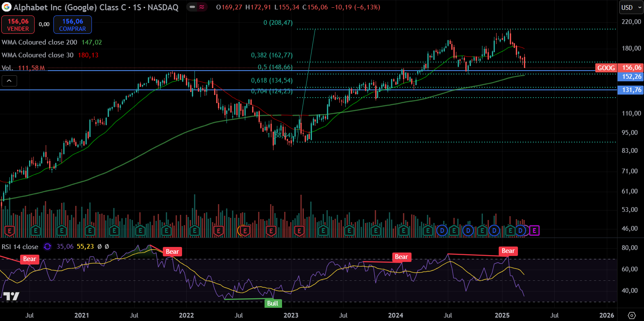644x321 pixels.
Task: Click the 180,00 price scale label
Action: (632, 48)
